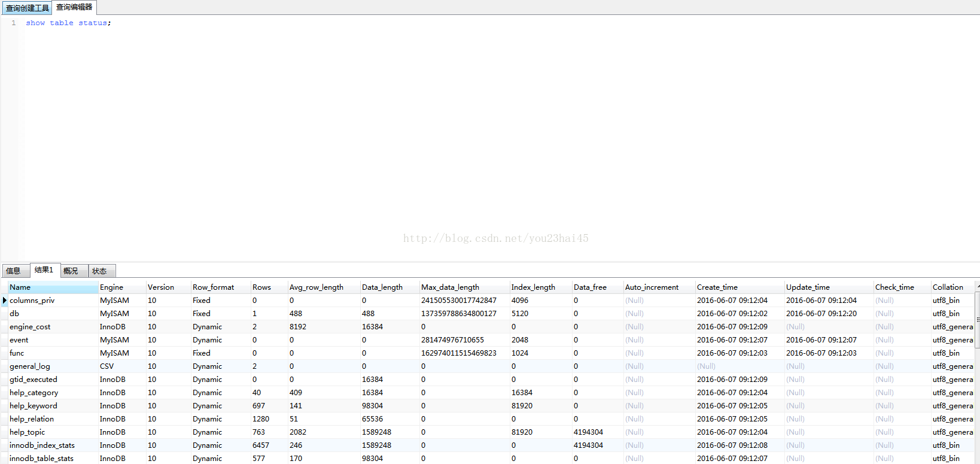Image resolution: width=980 pixels, height=464 pixels.
Task: Select the help_topic name cell
Action: (53, 432)
